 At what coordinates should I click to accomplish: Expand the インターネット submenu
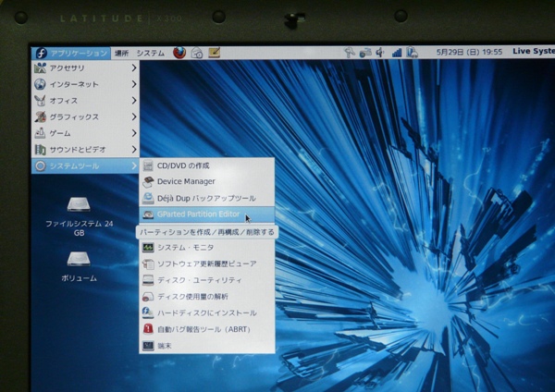(x=83, y=84)
